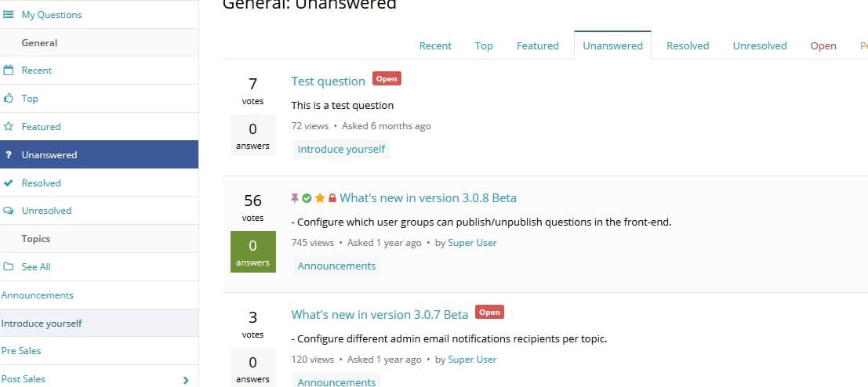Click the pink pin icon on 3.0.8 question
Viewport: 868px width, 387px height.
[295, 198]
